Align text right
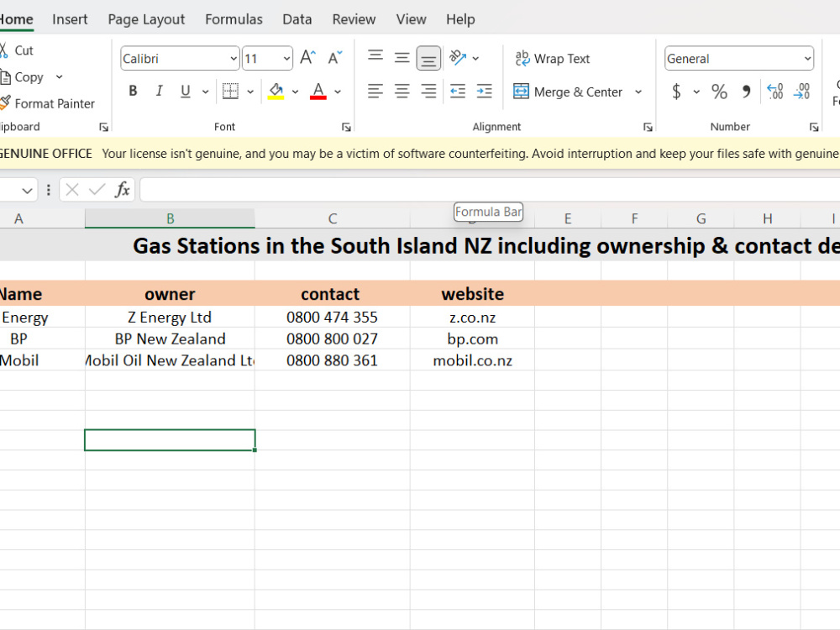Screen dimensions: 840x630 click(428, 91)
